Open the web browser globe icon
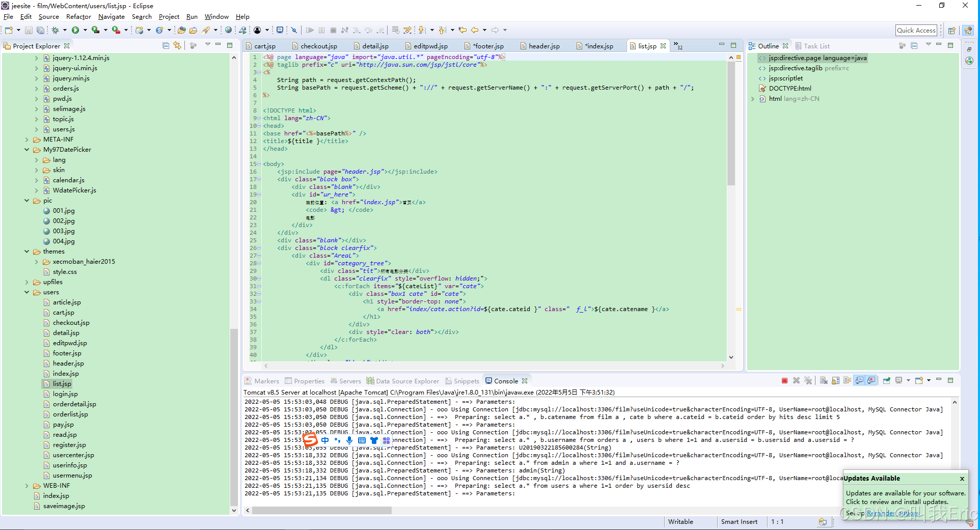 228,31
